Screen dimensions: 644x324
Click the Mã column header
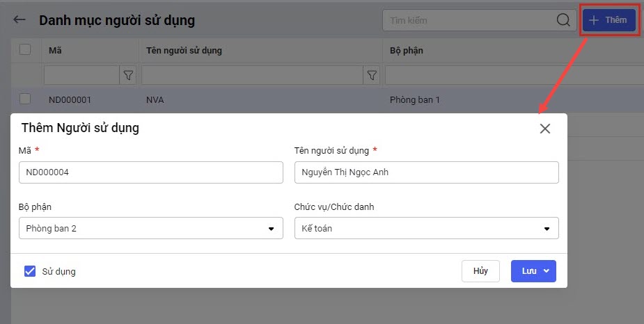(56, 50)
